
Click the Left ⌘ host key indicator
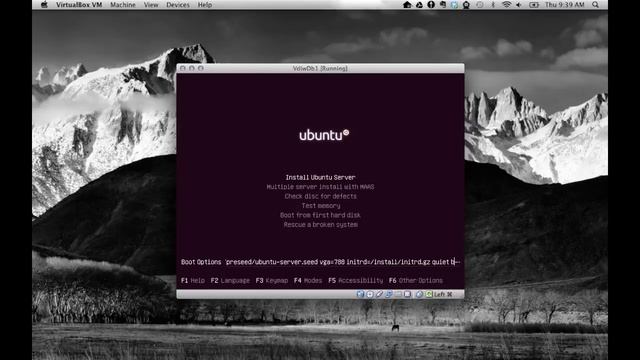click(443, 294)
